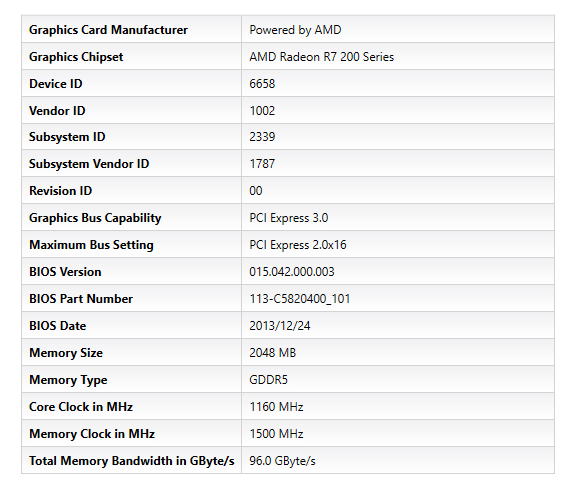574x482 pixels.
Task: Select the Graphics Bus Capability label
Action: point(95,218)
